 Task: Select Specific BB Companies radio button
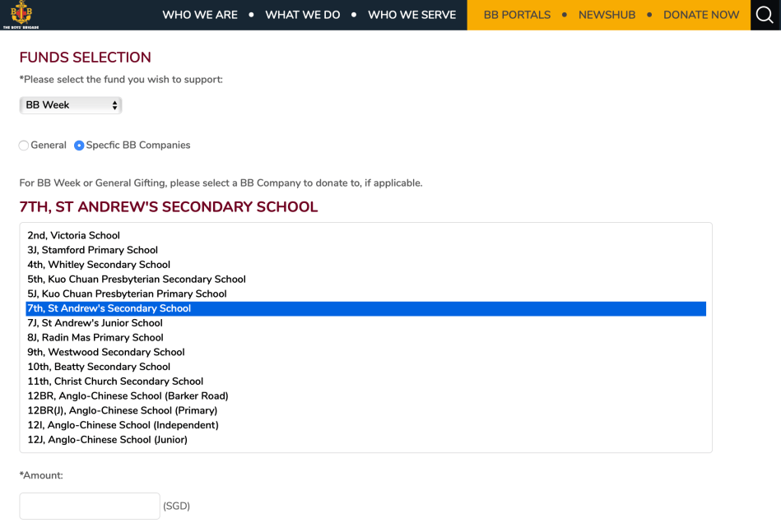tap(79, 146)
